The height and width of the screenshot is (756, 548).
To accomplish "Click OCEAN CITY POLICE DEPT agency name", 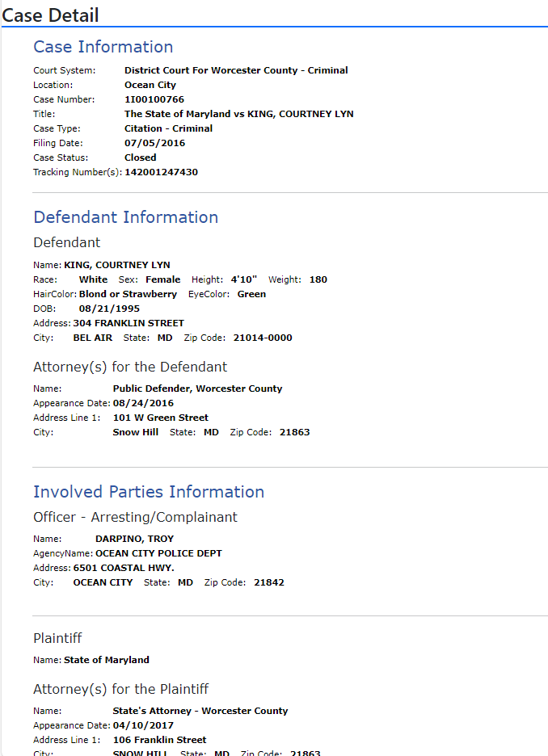I will [158, 553].
